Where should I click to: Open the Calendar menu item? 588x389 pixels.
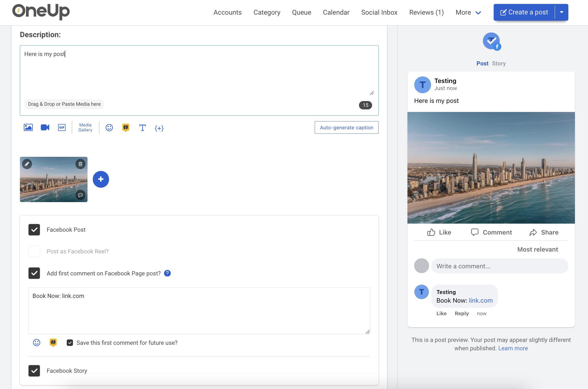click(x=336, y=12)
